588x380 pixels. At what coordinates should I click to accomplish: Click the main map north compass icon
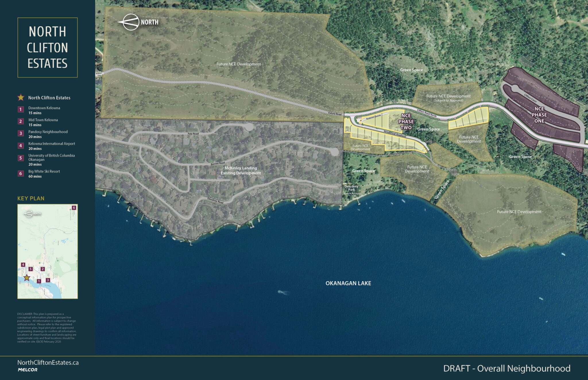(131, 22)
